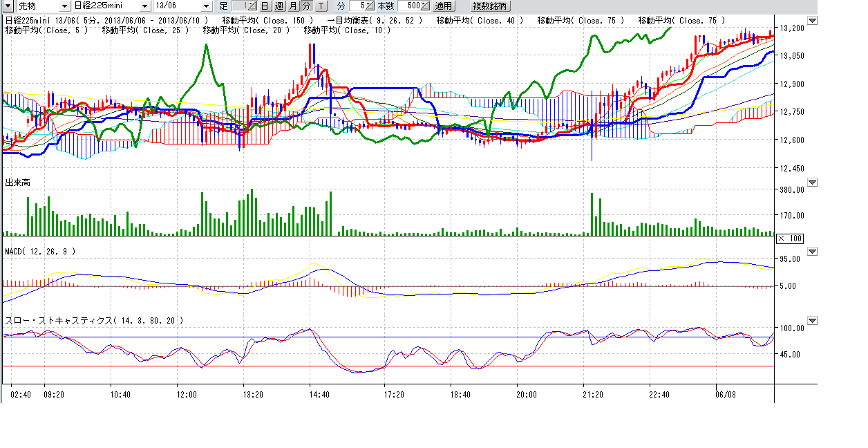868x448 pixels.
Task: Expand the slow stochastics panel menu arrow
Action: pyautogui.click(x=812, y=321)
